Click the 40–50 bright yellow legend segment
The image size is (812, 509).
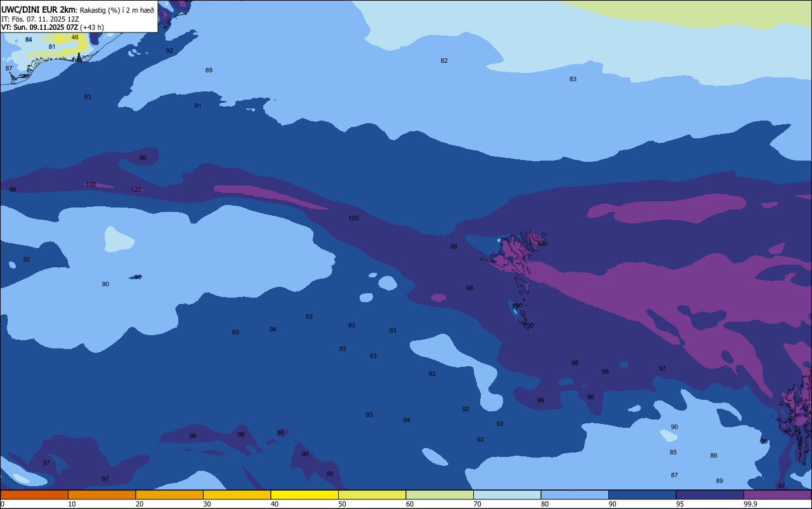[x=304, y=494]
